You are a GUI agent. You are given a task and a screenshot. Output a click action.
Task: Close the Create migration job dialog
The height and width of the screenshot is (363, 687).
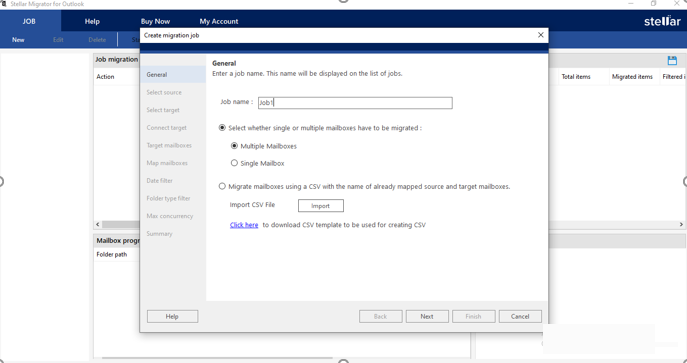click(541, 35)
